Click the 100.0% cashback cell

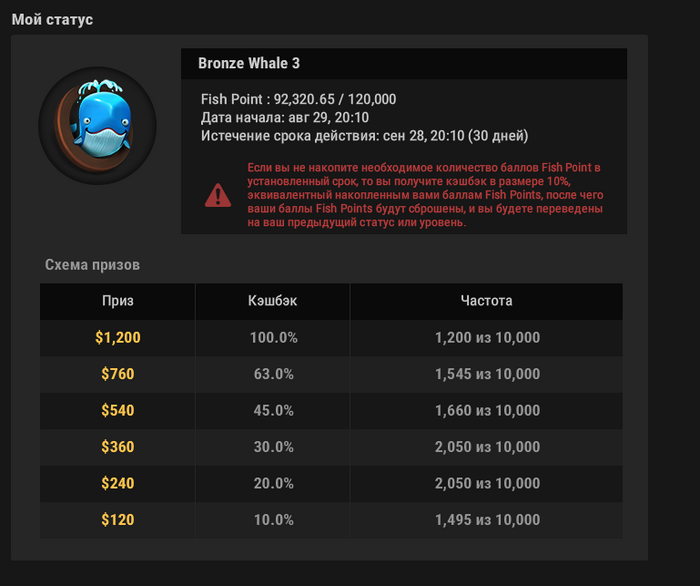tap(272, 338)
